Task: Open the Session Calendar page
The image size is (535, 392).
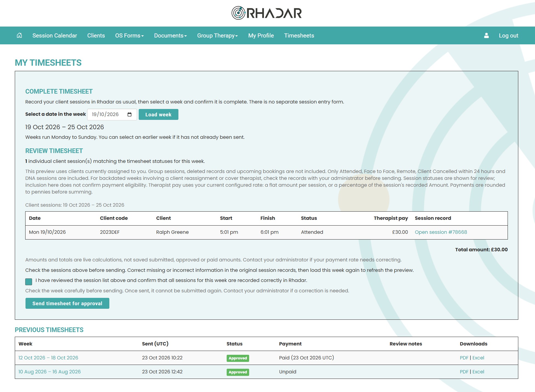Action: (x=55, y=36)
